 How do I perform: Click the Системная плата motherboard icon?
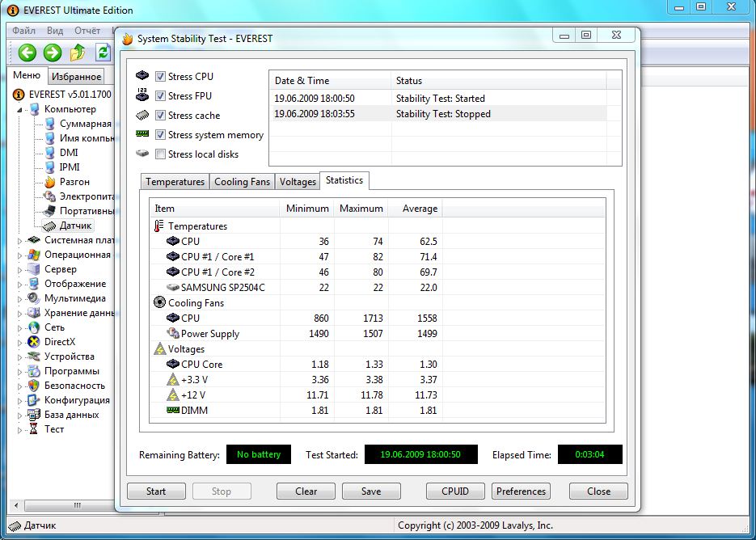[x=34, y=240]
